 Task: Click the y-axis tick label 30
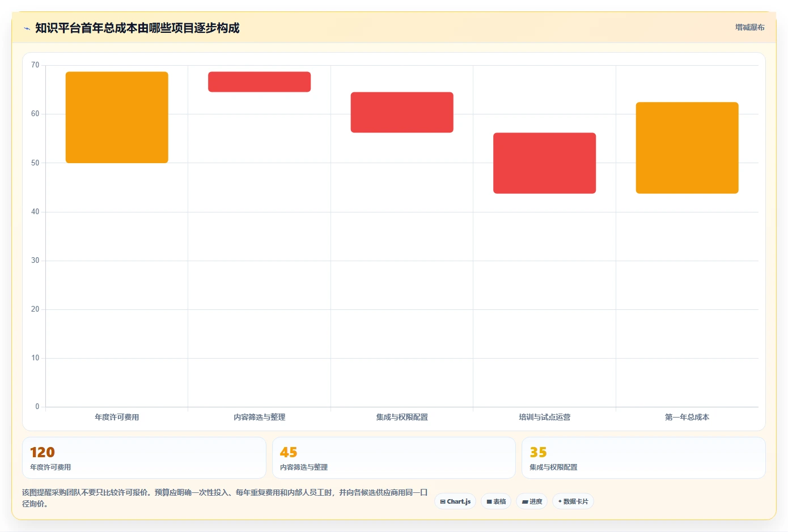tap(35, 261)
